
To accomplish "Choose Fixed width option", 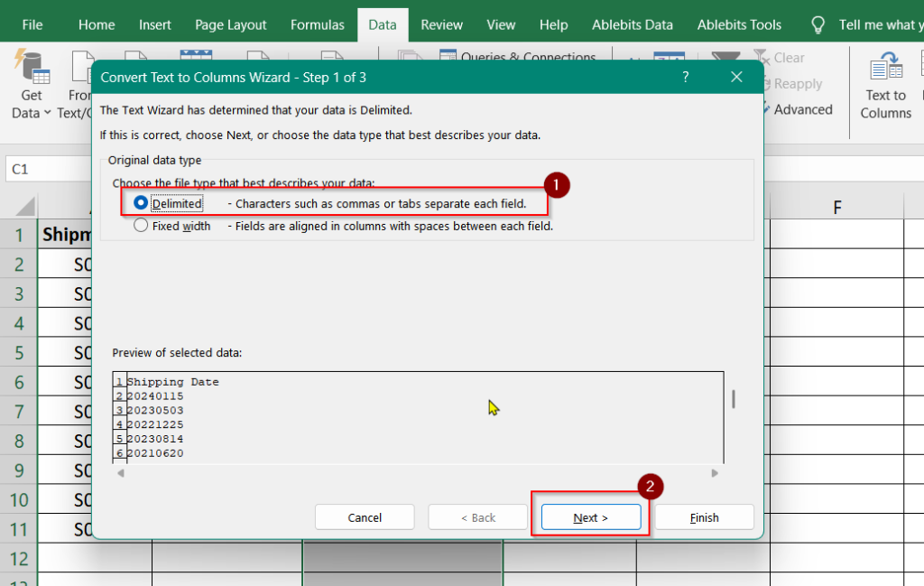I will coord(141,226).
